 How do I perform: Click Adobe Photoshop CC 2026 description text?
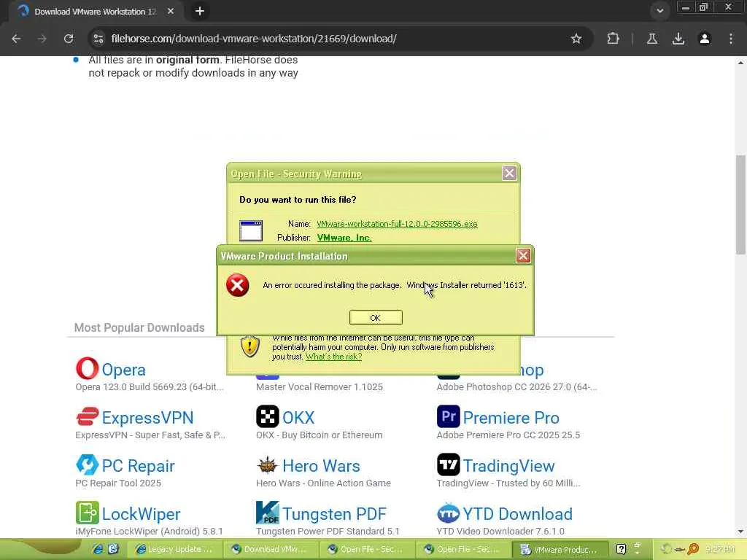[516, 387]
